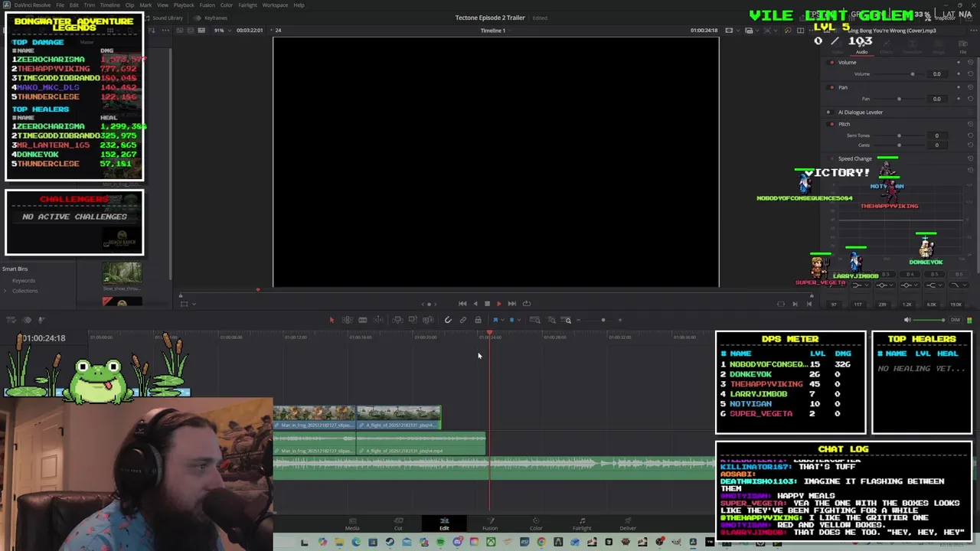Open the Sound Library panel
The height and width of the screenshot is (551, 980).
[164, 18]
